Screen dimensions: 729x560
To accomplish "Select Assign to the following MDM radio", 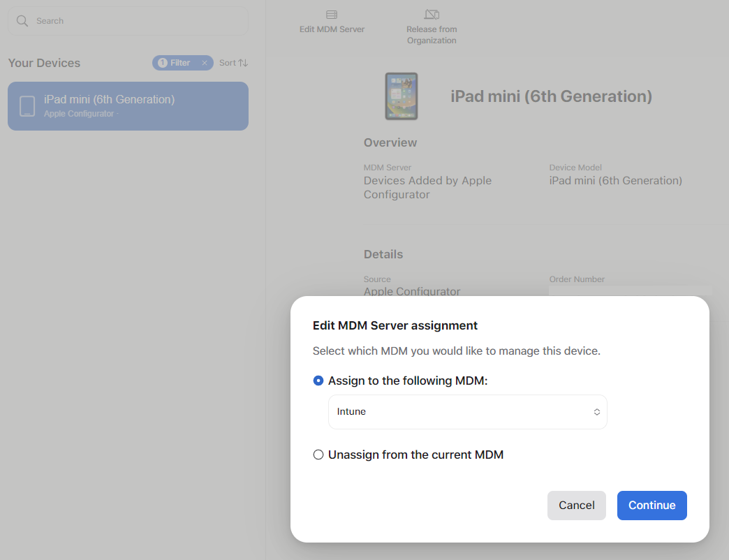I will click(318, 381).
